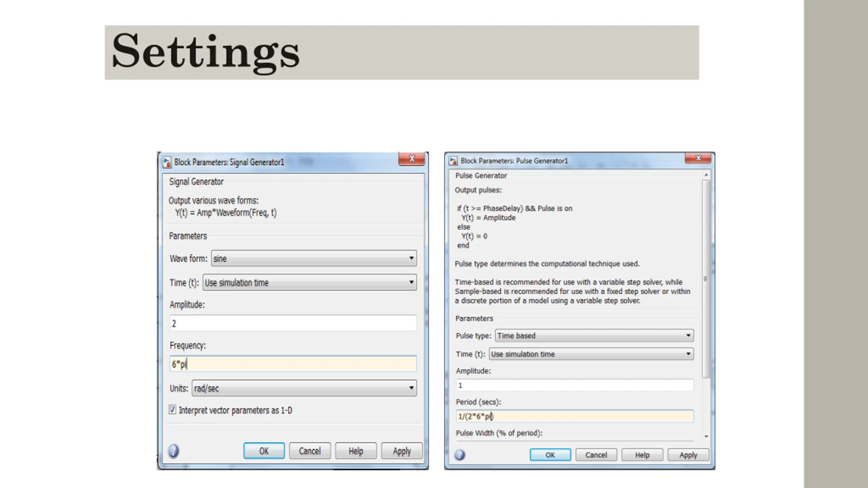Click 'Output various wave forms:' text

(x=214, y=200)
